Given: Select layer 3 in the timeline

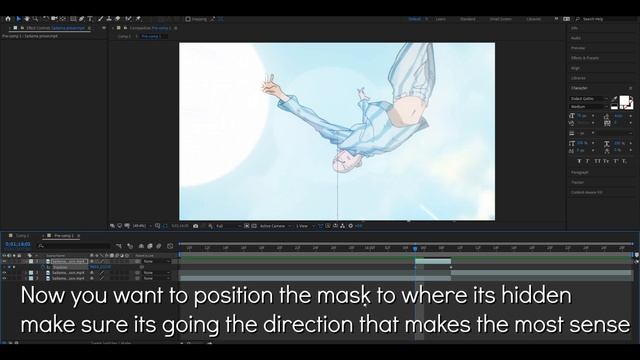Looking at the screenshot, I should pyautogui.click(x=68, y=278).
